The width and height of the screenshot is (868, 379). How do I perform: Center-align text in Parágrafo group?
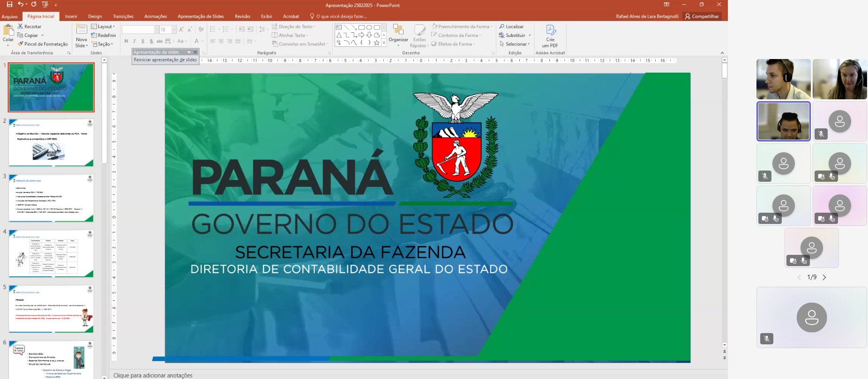pyautogui.click(x=221, y=41)
